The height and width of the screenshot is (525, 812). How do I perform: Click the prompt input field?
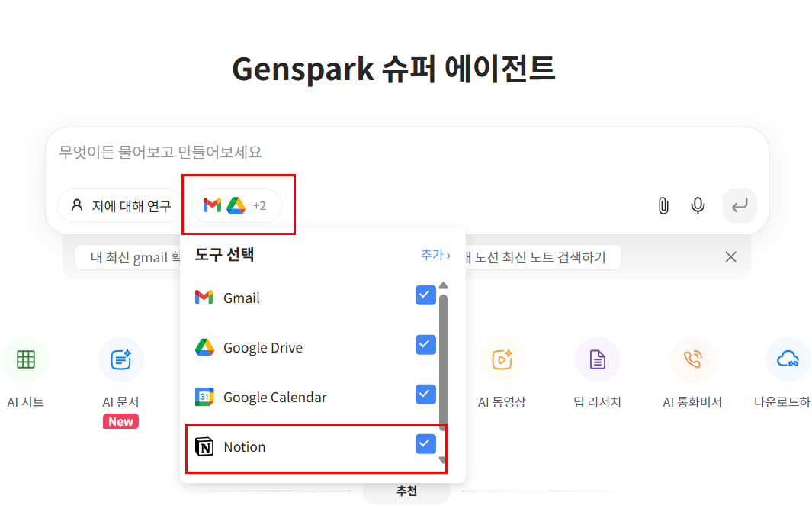(305, 152)
